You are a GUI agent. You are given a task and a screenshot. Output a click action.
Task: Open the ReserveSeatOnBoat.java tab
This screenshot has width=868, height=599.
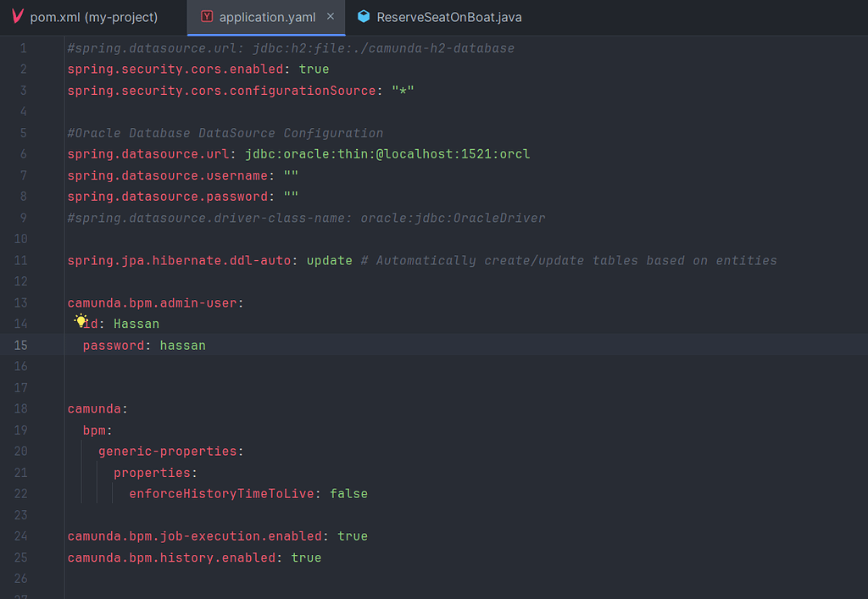pos(448,17)
